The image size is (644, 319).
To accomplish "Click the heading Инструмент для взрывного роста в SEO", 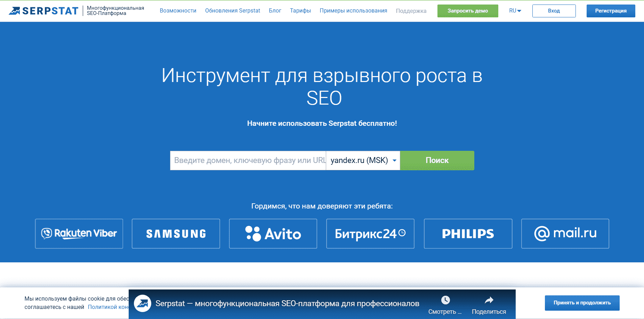I will [322, 87].
